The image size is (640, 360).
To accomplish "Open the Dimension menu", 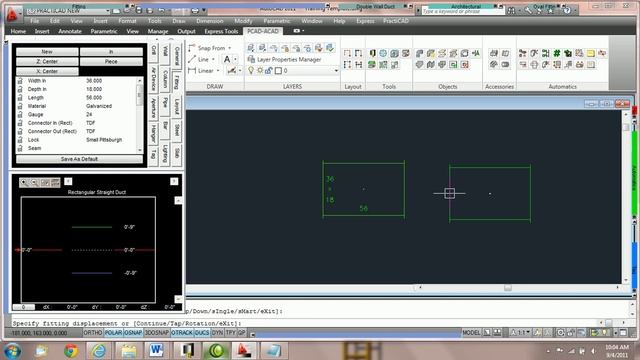I will coord(210,21).
